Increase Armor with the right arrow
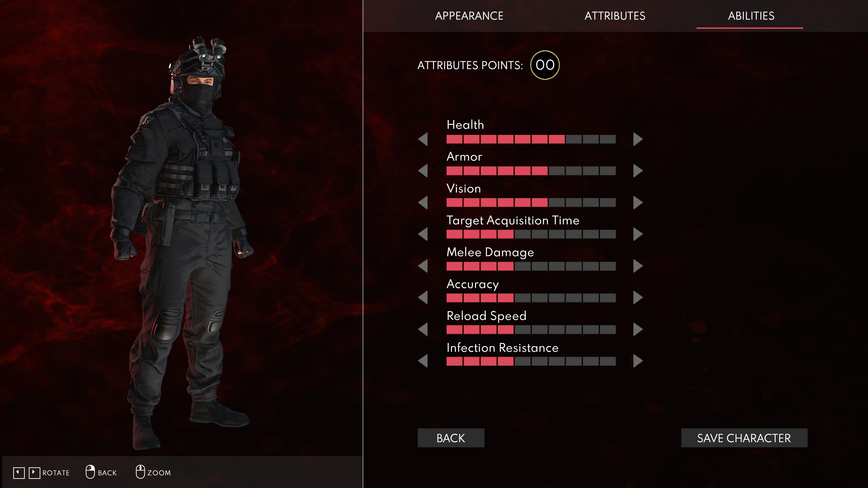Viewport: 868px width, 488px height. point(638,171)
